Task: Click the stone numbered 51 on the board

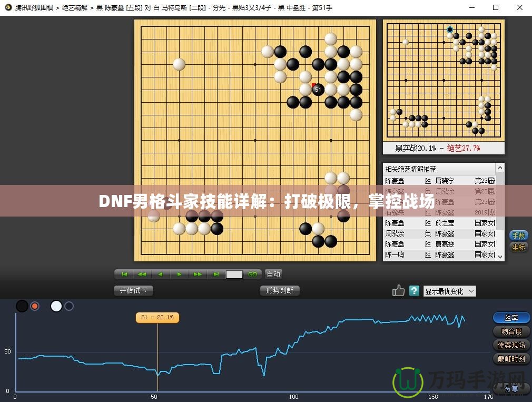Action: [318, 90]
